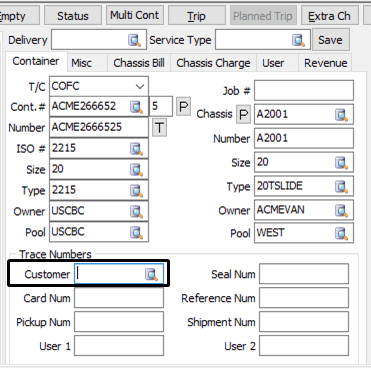Open lookup icon in Service Type field
The width and height of the screenshot is (371, 370).
click(x=298, y=41)
